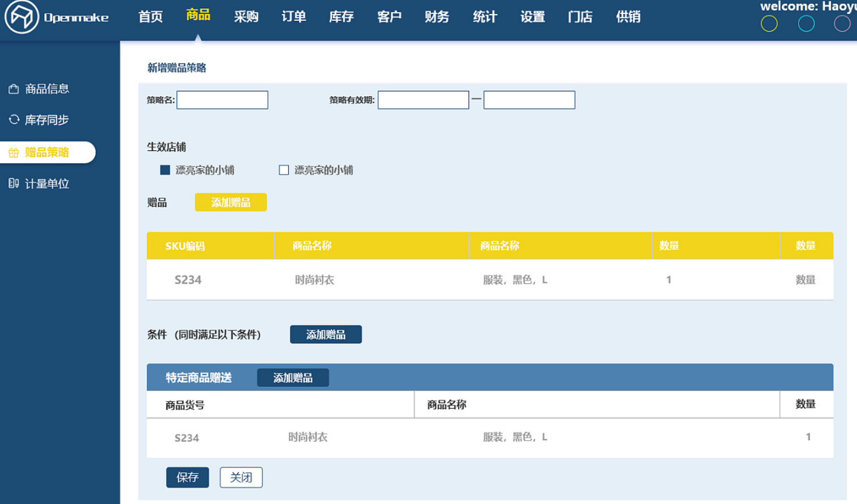Viewport: 857px width, 504px height.
Task: Click the ruler icon beside 计量单位
Action: click(14, 183)
